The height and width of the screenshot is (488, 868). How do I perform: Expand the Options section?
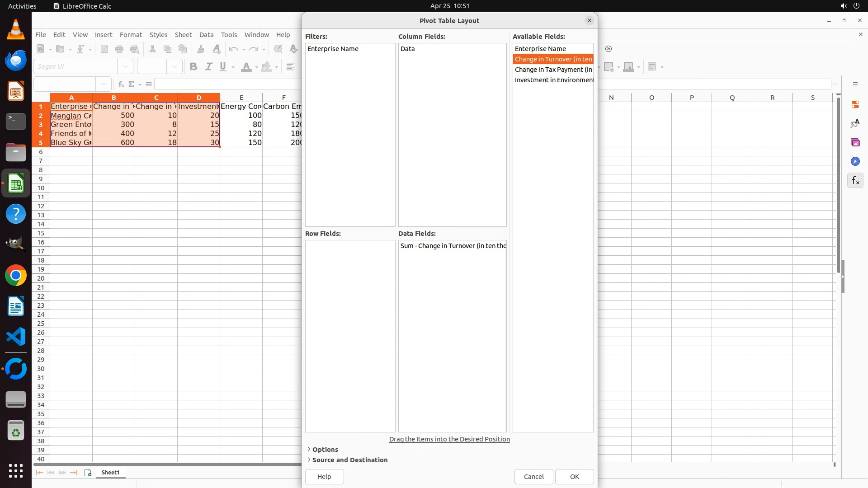pos(325,450)
